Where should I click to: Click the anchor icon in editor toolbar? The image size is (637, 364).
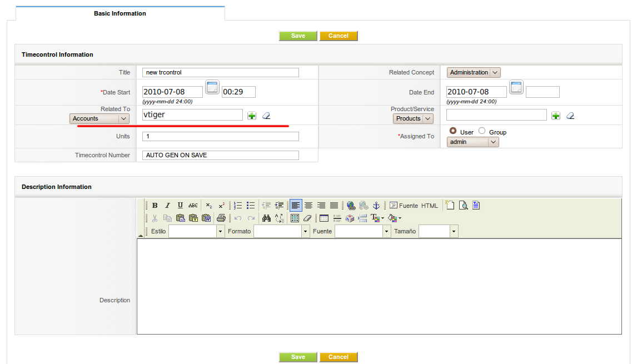click(376, 205)
